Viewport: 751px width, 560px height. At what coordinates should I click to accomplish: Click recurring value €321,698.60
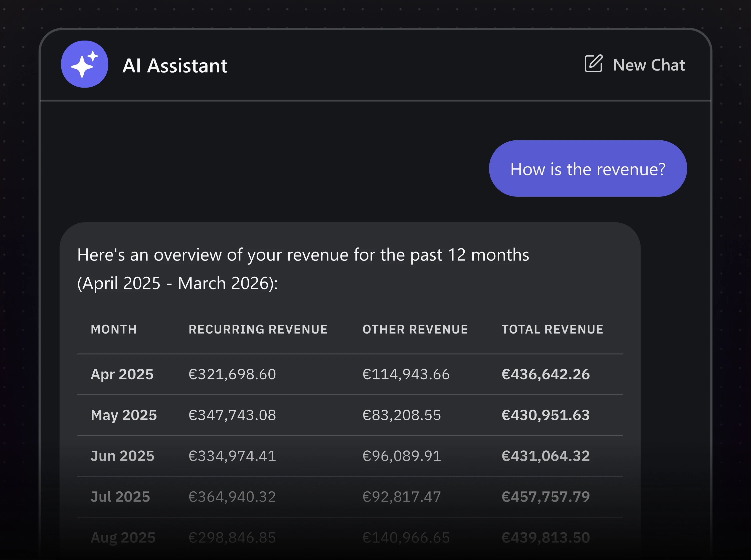pos(232,374)
